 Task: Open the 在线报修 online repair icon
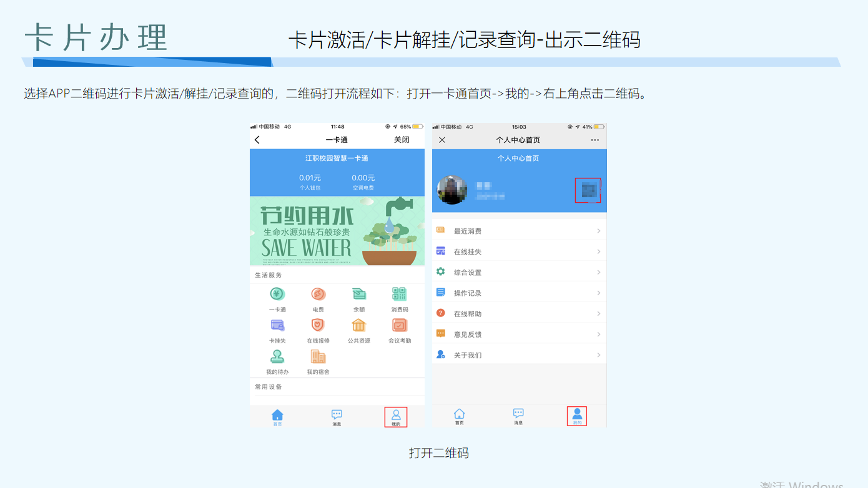coord(318,326)
